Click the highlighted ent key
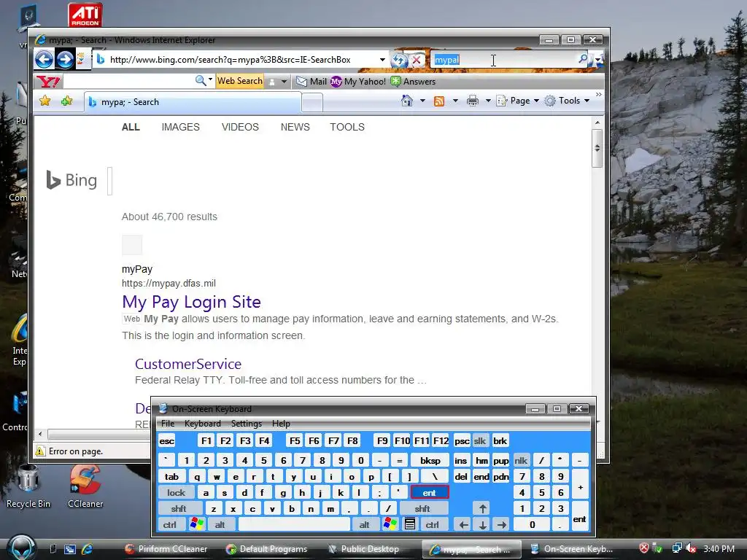This screenshot has height=560, width=747. coord(429,492)
